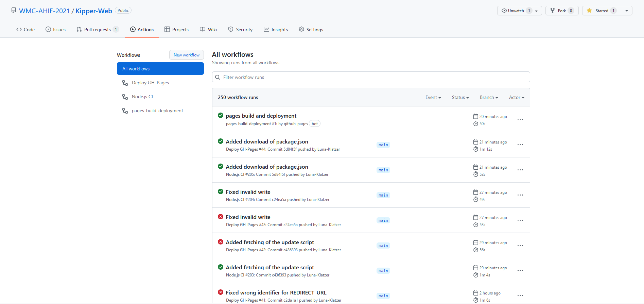Open options menu for Node.js CI #204
Image resolution: width=644 pixels, height=304 pixels.
tap(520, 195)
